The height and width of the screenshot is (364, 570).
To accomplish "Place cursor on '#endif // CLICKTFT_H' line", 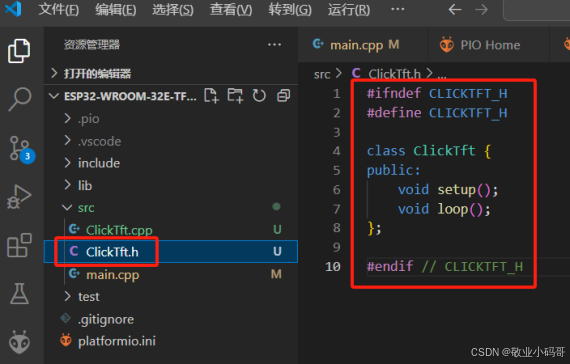I will pyautogui.click(x=445, y=267).
